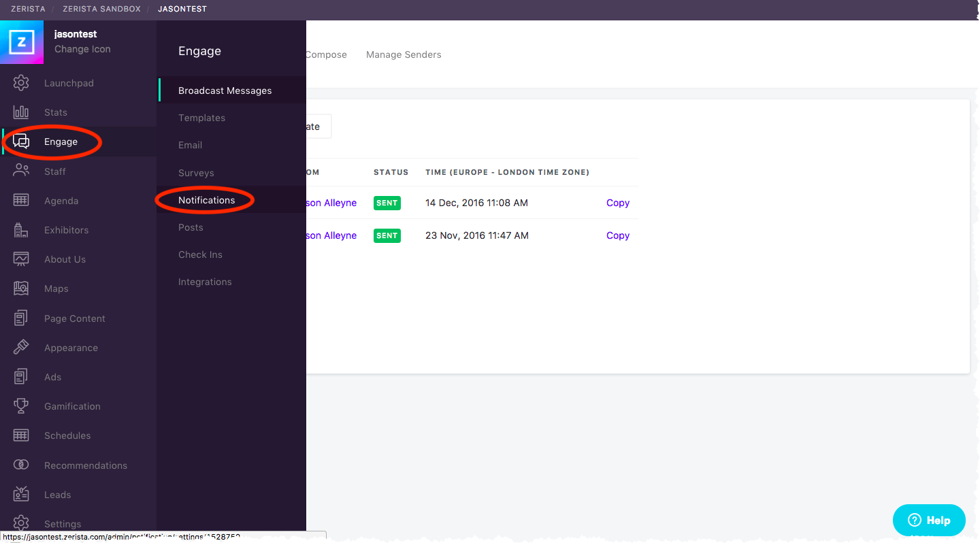Open the Stats section
The width and height of the screenshot is (980, 543).
(56, 112)
